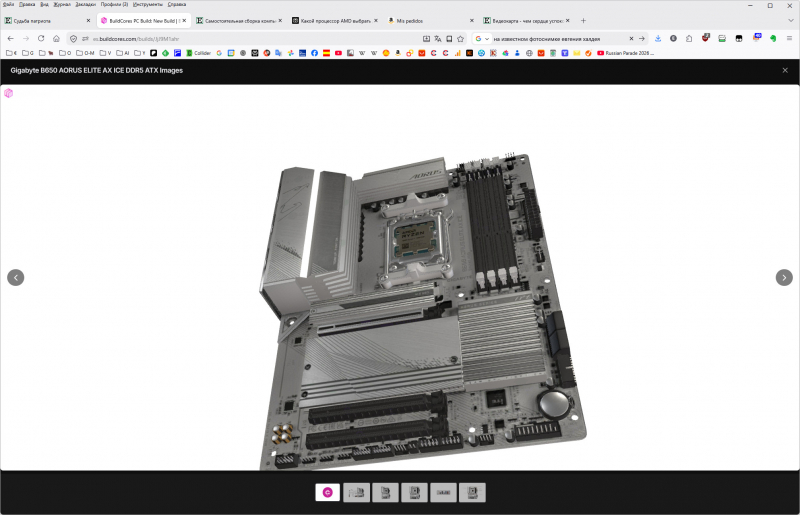Click the uBlock shield extension icon
This screenshot has height=515, width=800.
tap(706, 38)
